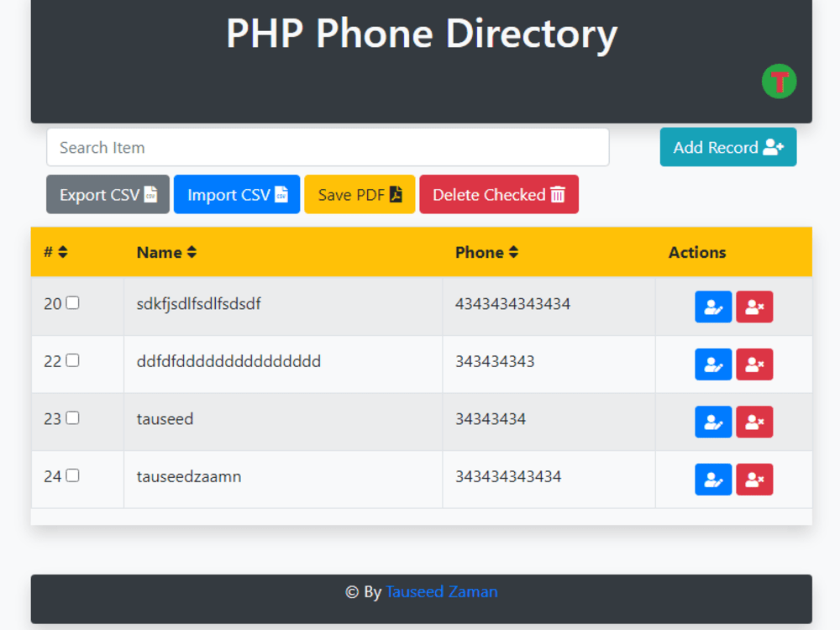Image resolution: width=840 pixels, height=630 pixels.
Task: Select phone number 4343434343434
Action: [512, 304]
